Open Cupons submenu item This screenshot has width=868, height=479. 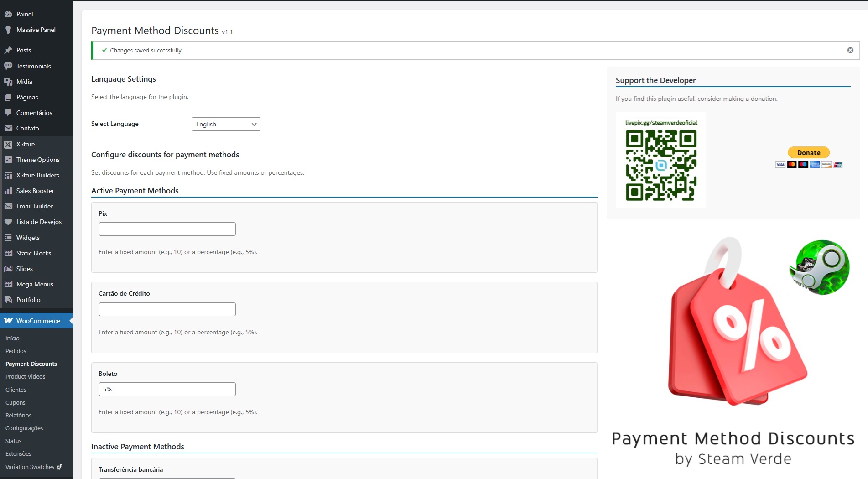(x=16, y=402)
